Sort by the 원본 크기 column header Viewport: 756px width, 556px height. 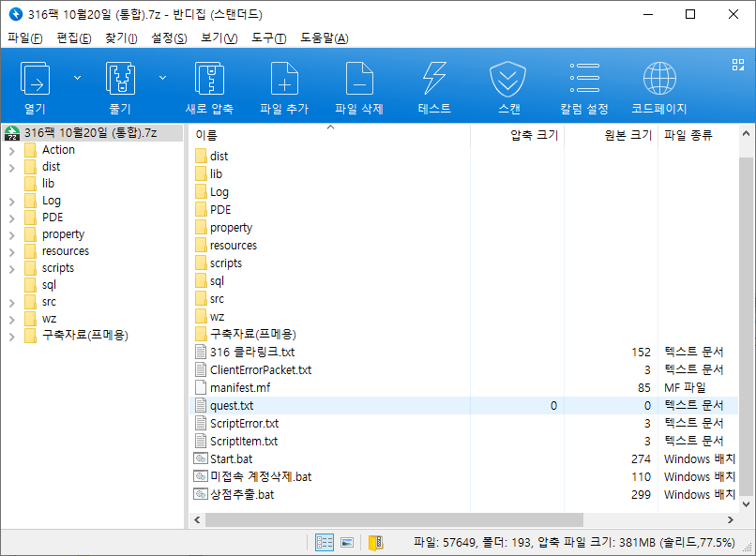pyautogui.click(x=612, y=135)
